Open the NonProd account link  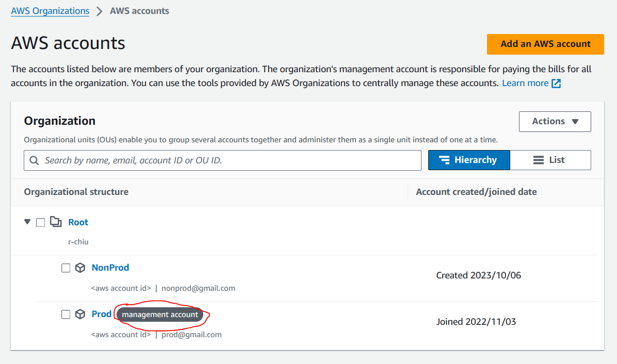pos(110,268)
